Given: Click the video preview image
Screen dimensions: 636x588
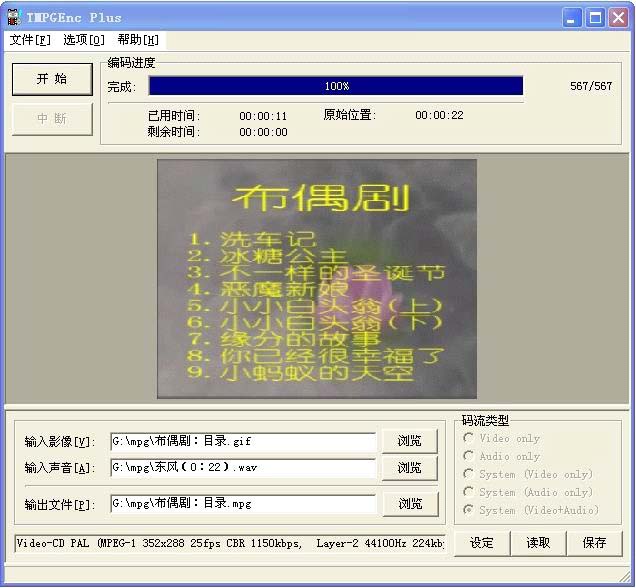Looking at the screenshot, I should (x=317, y=279).
